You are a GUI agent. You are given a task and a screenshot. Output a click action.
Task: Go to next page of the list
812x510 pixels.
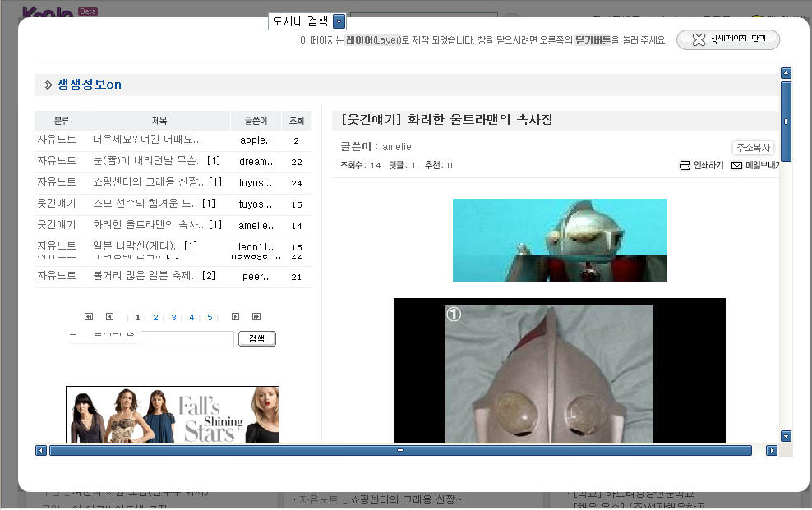(x=235, y=316)
